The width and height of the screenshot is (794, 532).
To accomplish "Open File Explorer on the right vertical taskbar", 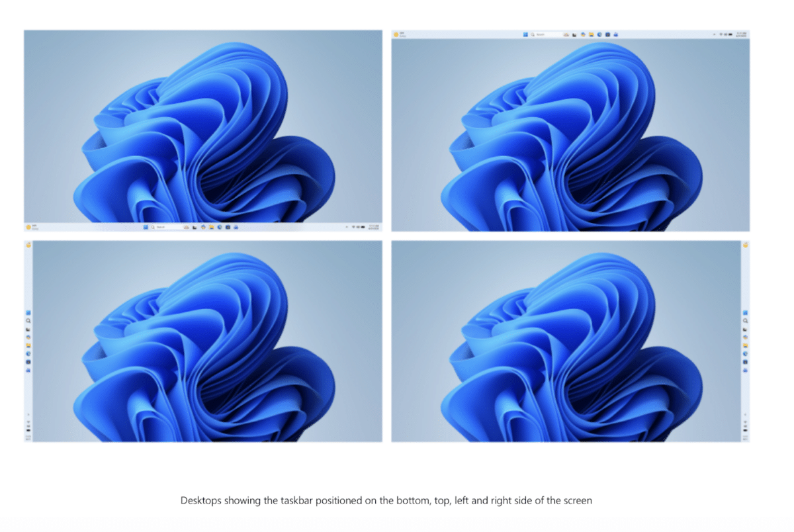I will (x=745, y=345).
